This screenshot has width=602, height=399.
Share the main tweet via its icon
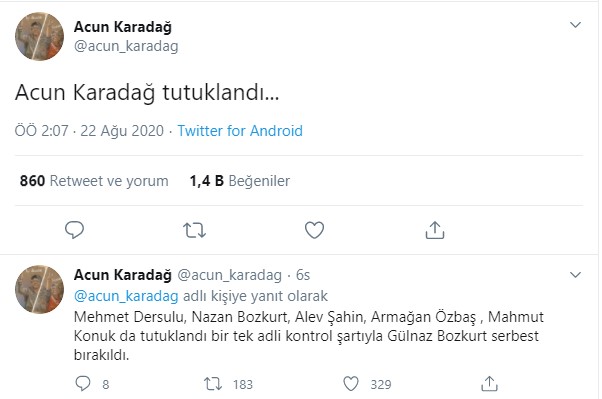435,230
